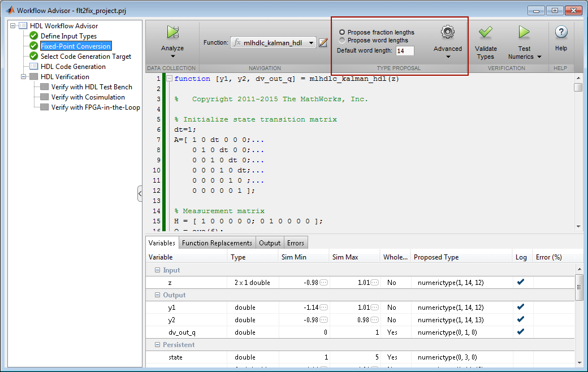Click the code editor vertical scrollbar thumb
The image size is (588, 372).
578,87
